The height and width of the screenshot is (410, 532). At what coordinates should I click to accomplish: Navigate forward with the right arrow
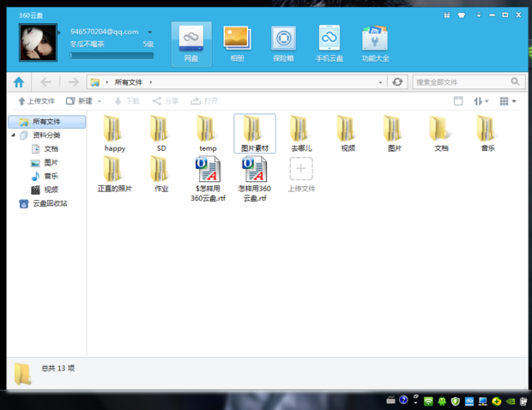[73, 82]
